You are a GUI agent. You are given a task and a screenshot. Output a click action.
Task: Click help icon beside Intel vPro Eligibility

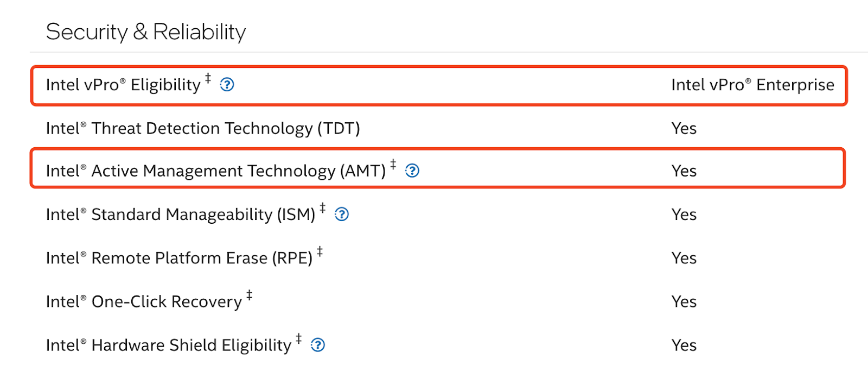(x=227, y=85)
